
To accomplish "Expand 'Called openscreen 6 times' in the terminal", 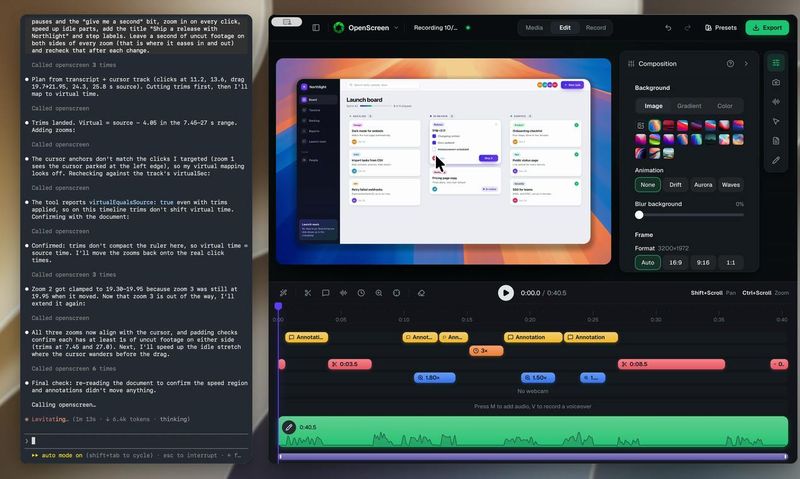I will coord(73,368).
